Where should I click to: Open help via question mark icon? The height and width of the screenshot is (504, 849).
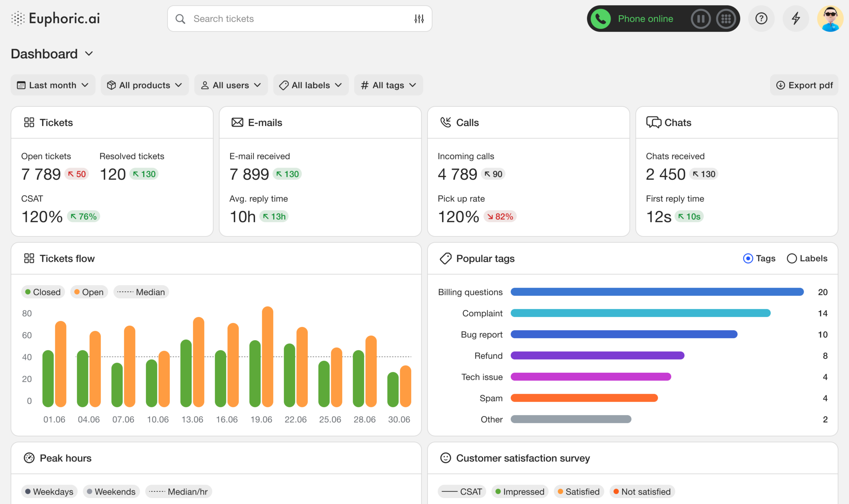[761, 19]
